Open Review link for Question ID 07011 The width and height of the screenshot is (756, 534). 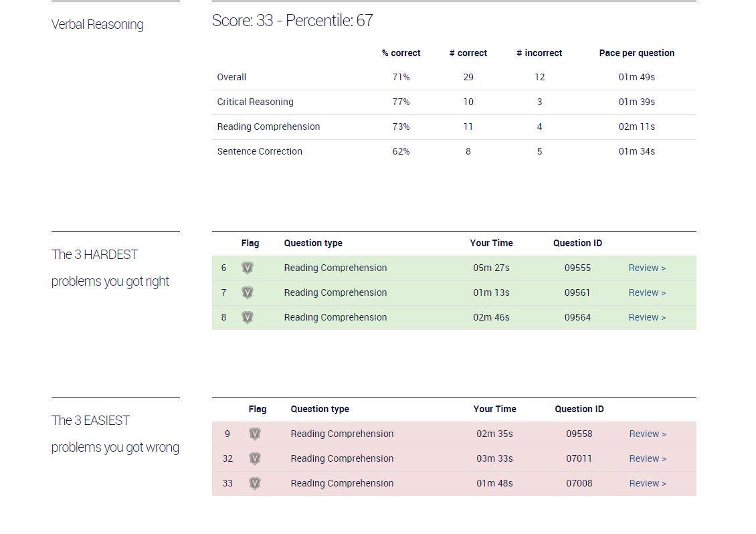tap(648, 458)
